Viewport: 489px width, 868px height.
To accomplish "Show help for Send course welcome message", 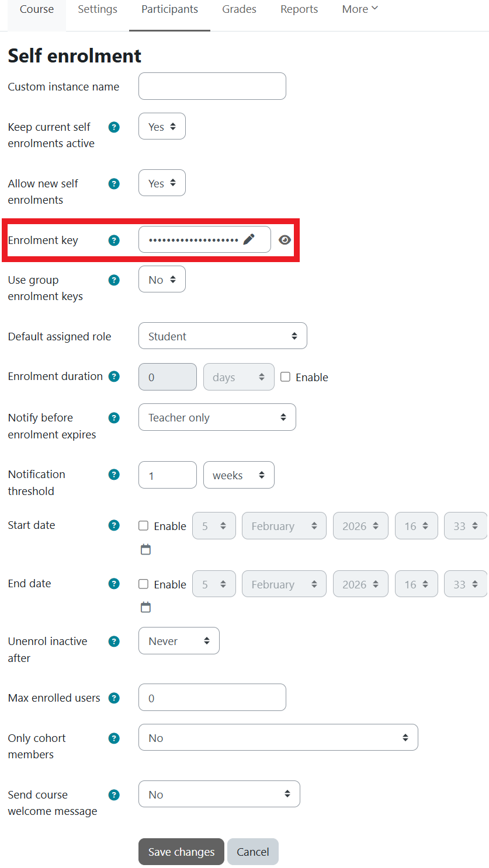I will (x=115, y=795).
